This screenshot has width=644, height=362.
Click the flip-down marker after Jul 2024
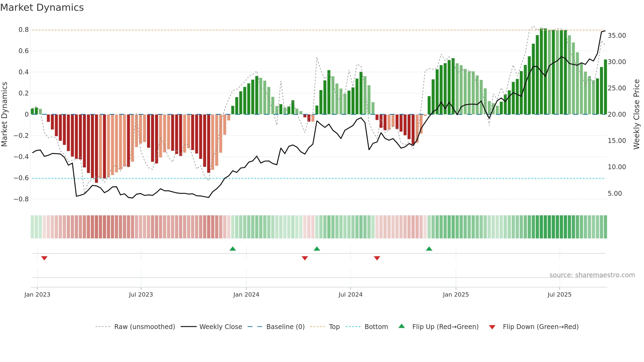tap(377, 258)
